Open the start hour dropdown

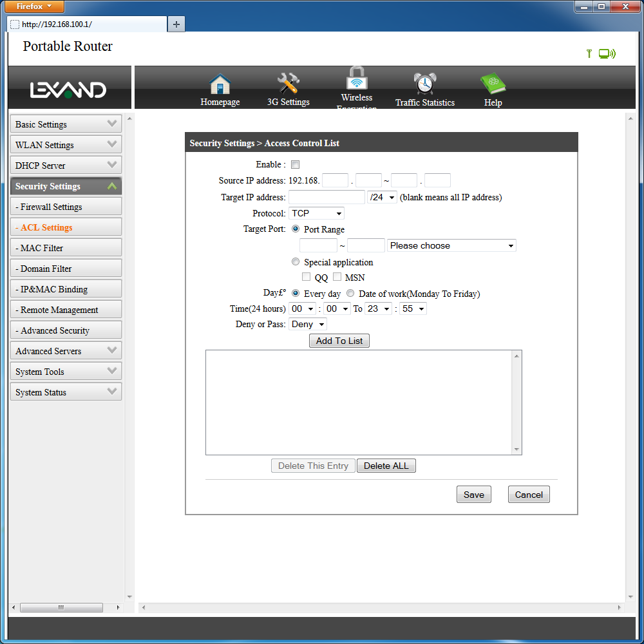coord(302,308)
